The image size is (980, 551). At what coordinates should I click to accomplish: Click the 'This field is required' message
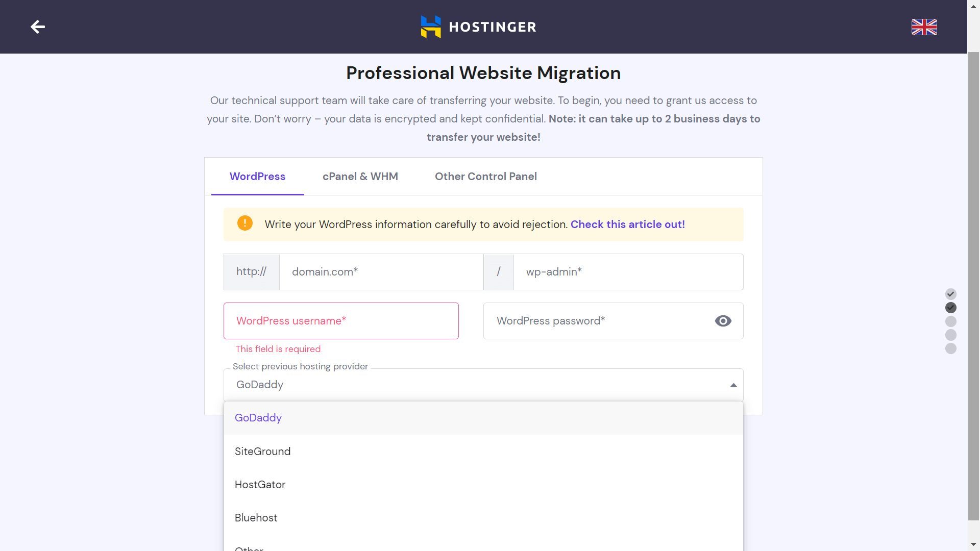click(x=278, y=349)
